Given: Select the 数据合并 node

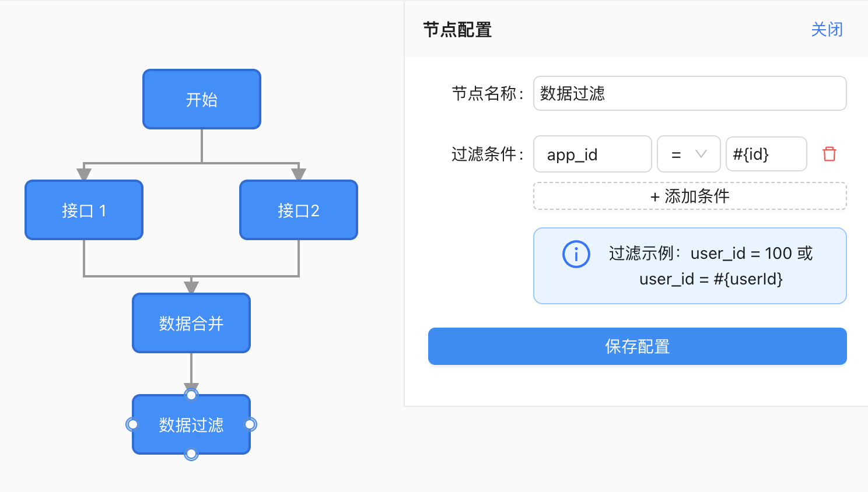Looking at the screenshot, I should pos(191,324).
